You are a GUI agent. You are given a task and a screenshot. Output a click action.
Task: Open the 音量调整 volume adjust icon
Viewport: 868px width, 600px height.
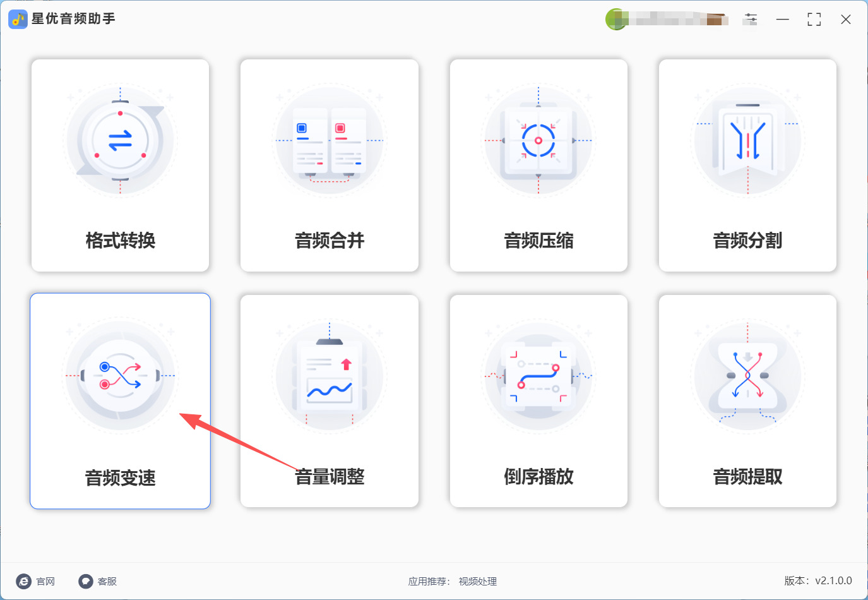pos(330,376)
